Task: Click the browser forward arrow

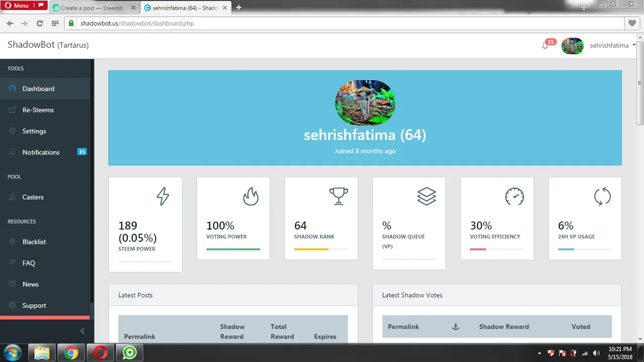Action: [25, 23]
